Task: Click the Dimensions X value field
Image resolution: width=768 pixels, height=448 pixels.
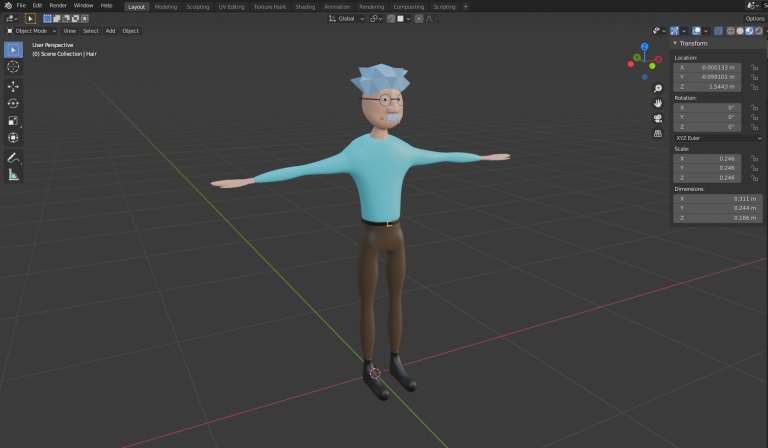Action: coord(718,199)
